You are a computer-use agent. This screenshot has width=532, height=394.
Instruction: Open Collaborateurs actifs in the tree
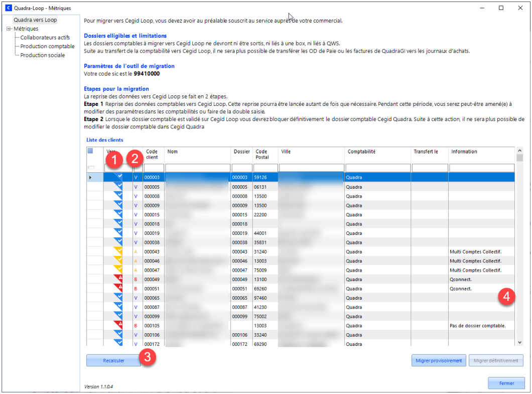pos(45,38)
